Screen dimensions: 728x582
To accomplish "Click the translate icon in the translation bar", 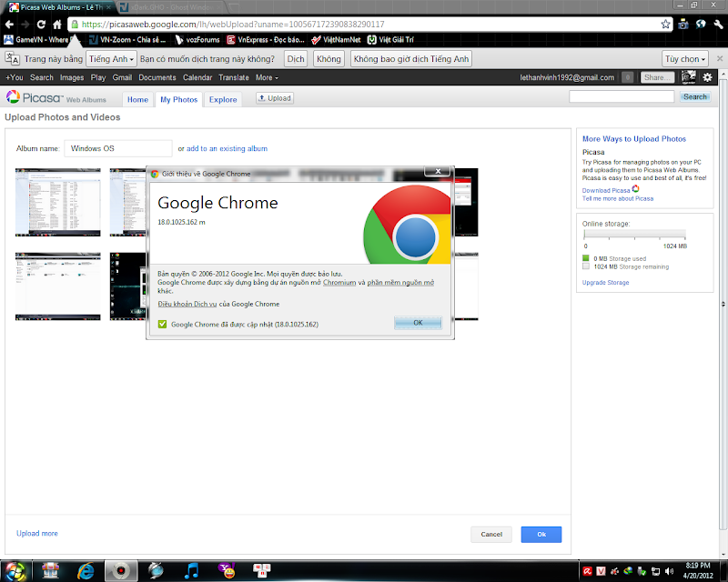I will coord(12,59).
